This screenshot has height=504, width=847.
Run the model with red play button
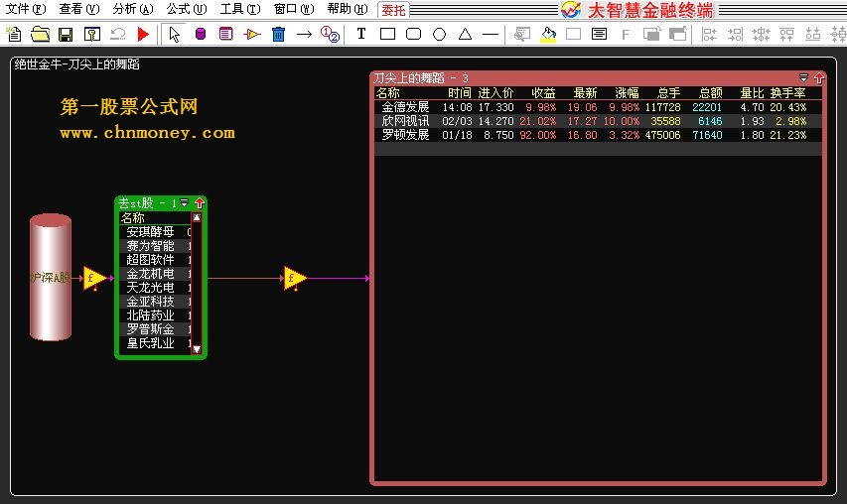[x=143, y=35]
